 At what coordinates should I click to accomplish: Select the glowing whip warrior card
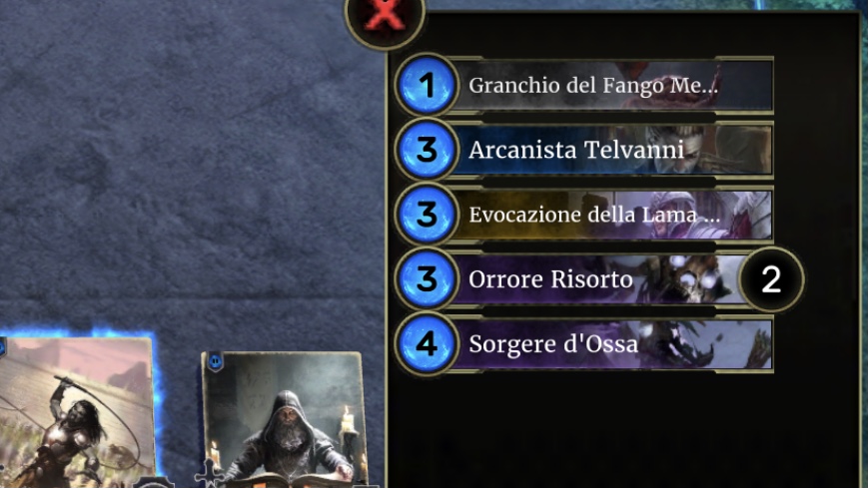76,412
